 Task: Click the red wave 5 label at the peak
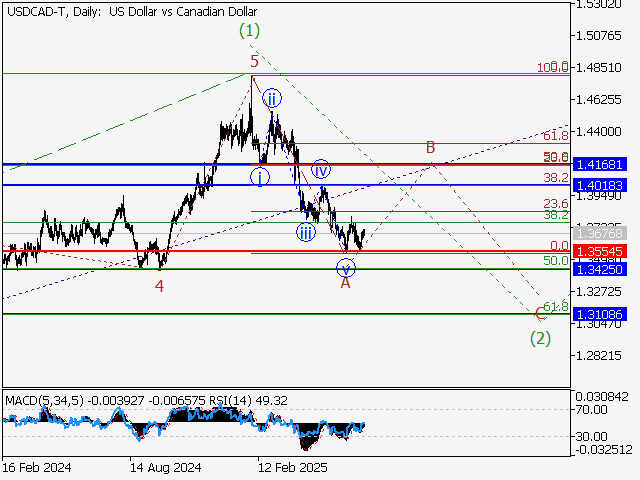[x=254, y=60]
